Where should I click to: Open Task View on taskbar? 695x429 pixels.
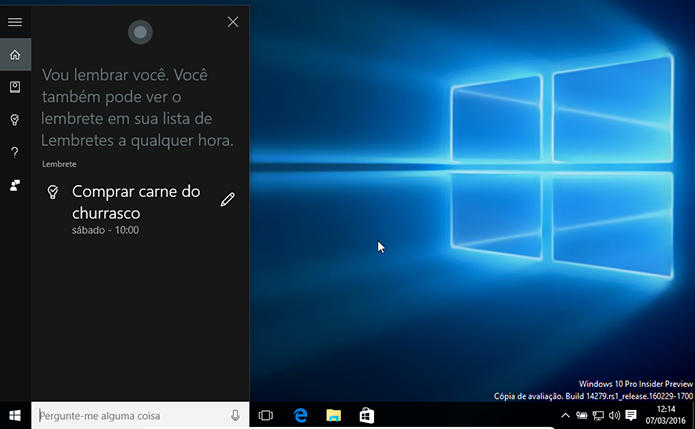(266, 415)
